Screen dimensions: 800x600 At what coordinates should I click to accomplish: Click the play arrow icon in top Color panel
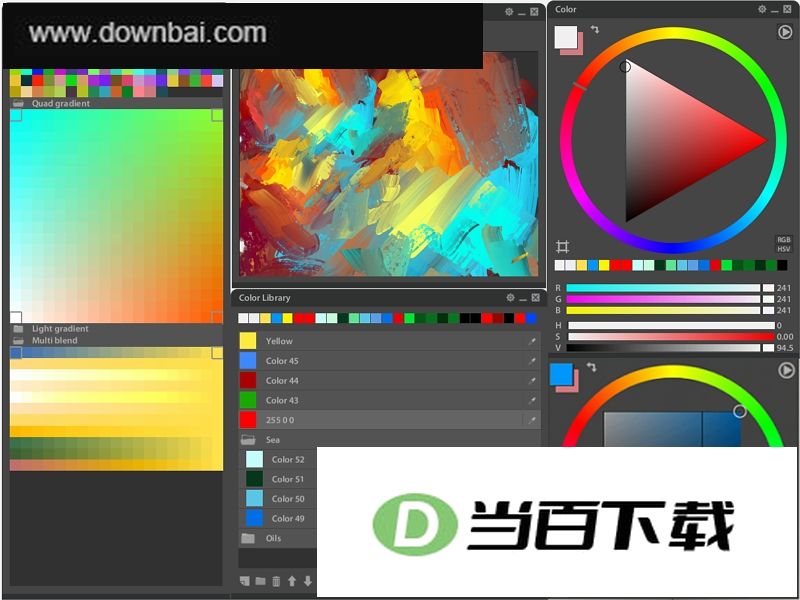pos(785,32)
